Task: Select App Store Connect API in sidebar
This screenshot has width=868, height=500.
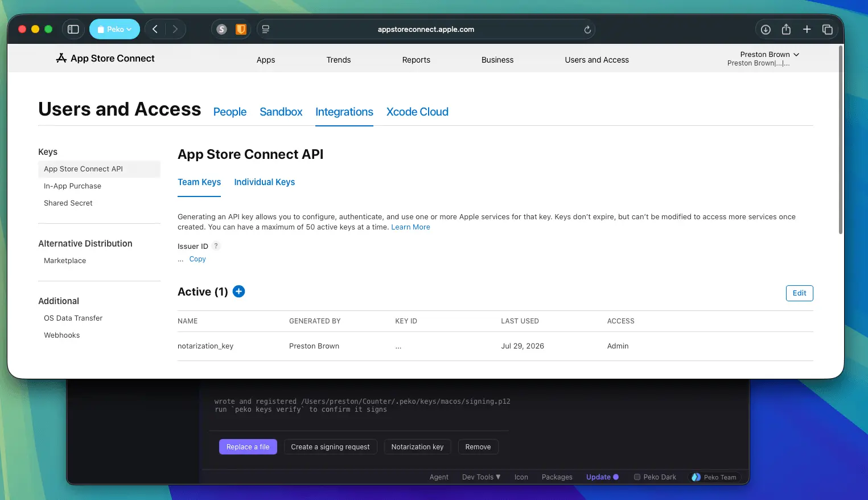Action: click(99, 169)
